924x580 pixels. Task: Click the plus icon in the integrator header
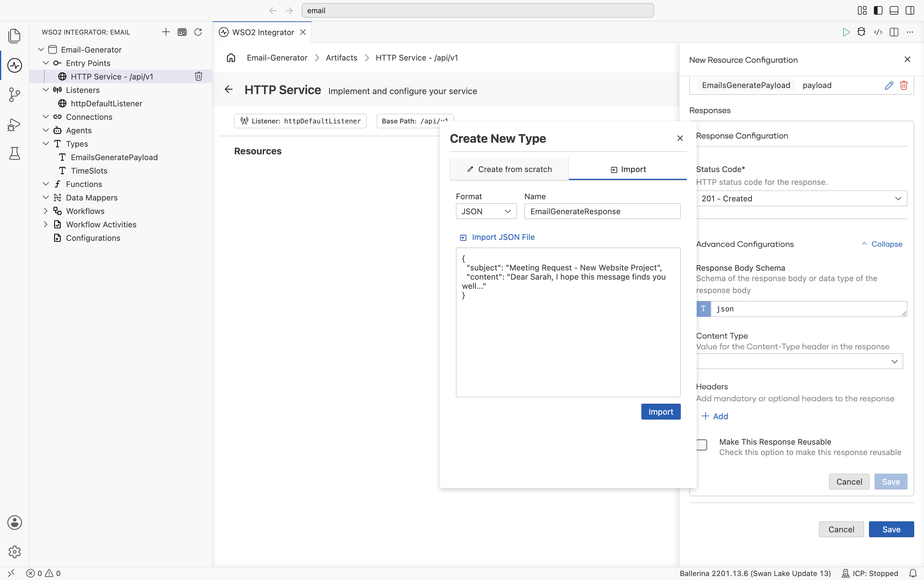click(x=166, y=32)
